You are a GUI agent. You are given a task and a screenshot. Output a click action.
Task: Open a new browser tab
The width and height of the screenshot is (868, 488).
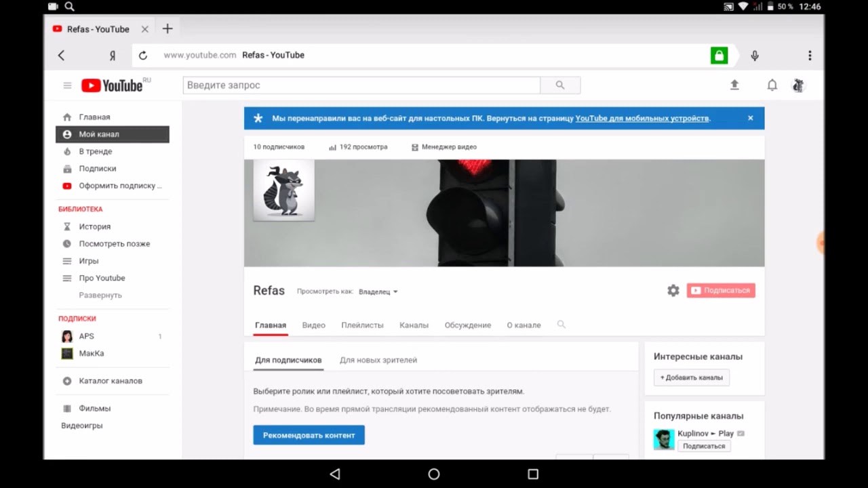pos(167,28)
